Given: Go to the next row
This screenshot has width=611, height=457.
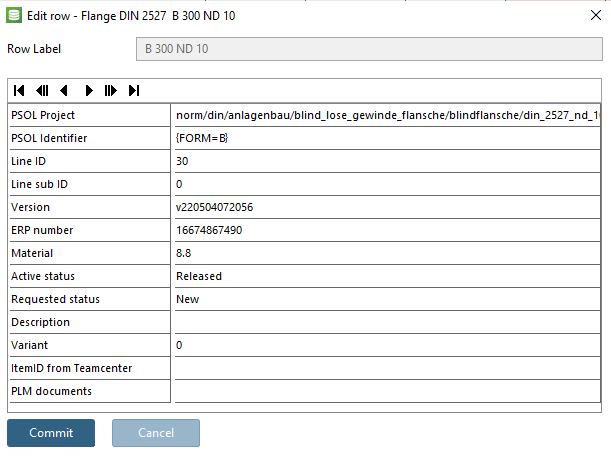Looking at the screenshot, I should (89, 91).
